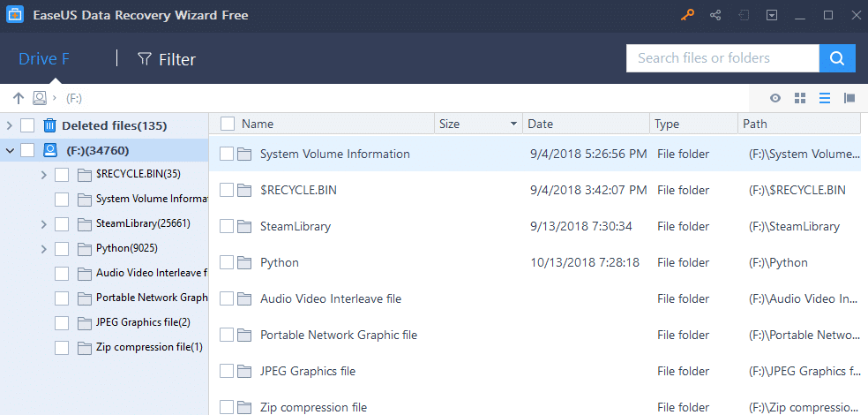Open the Filter menu
This screenshot has height=415, width=868.
(x=167, y=59)
